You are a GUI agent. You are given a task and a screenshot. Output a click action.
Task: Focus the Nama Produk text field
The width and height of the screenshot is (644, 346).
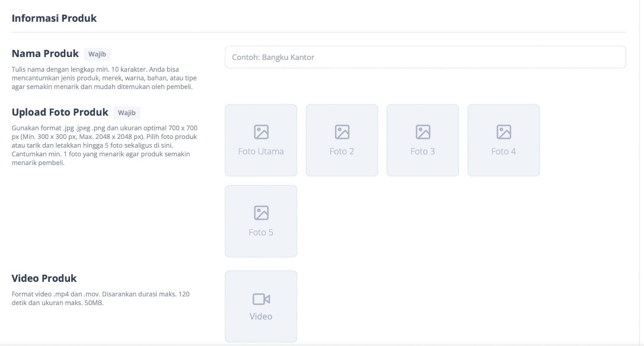[425, 58]
